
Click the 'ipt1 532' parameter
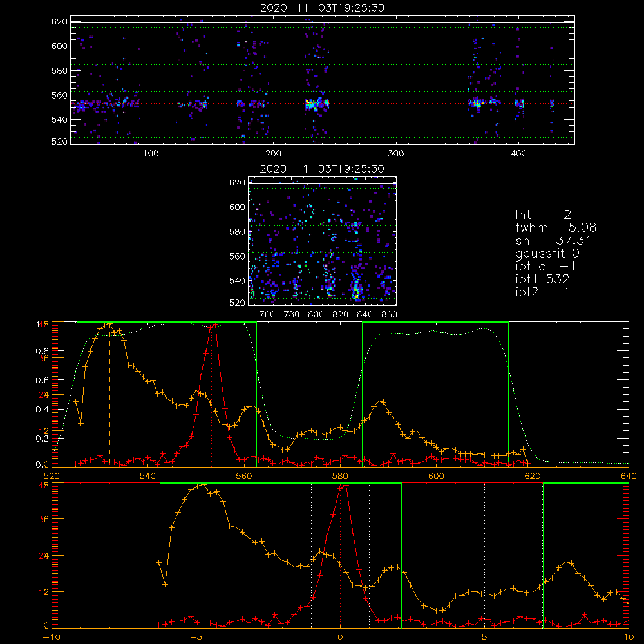[542, 279]
